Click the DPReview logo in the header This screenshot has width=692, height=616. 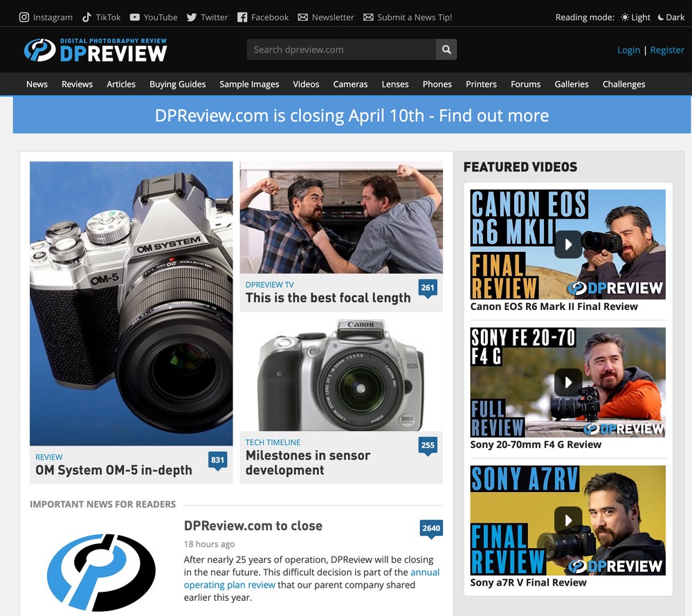pyautogui.click(x=95, y=50)
